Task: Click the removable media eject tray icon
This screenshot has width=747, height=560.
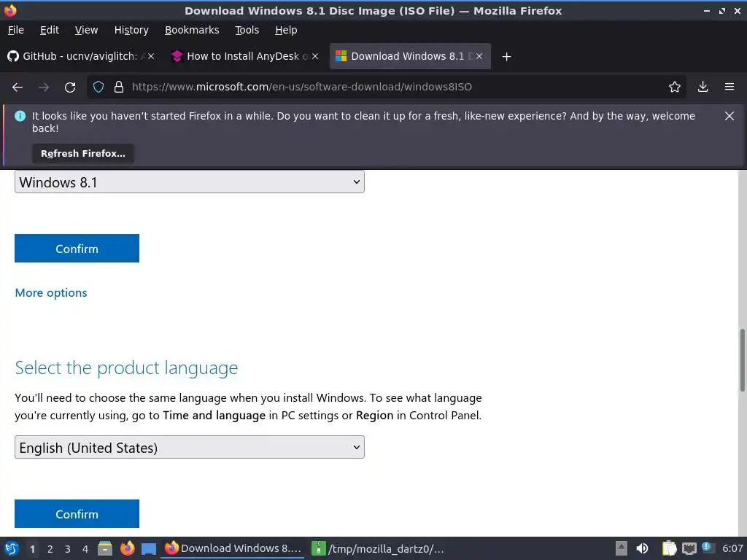Action: [622, 548]
